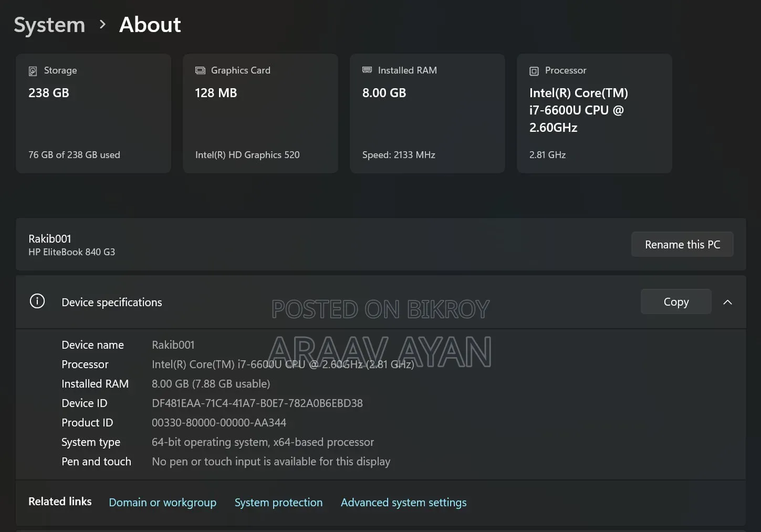Click the 'Device specifications' section title

pyautogui.click(x=112, y=302)
